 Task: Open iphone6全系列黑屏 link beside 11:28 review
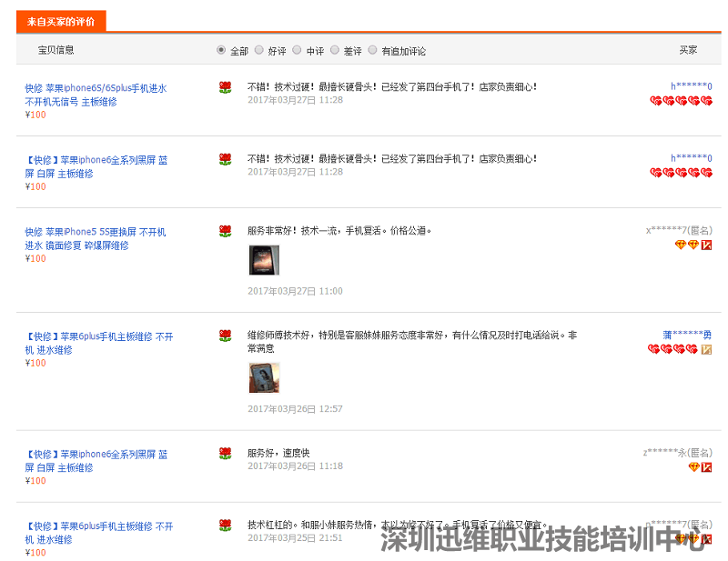coord(96,166)
